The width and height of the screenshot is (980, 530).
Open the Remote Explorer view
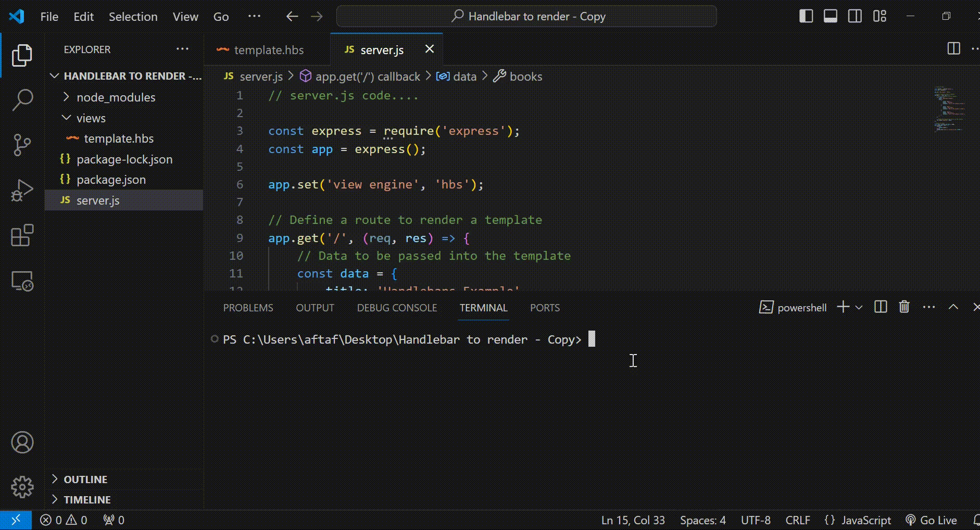(x=22, y=281)
